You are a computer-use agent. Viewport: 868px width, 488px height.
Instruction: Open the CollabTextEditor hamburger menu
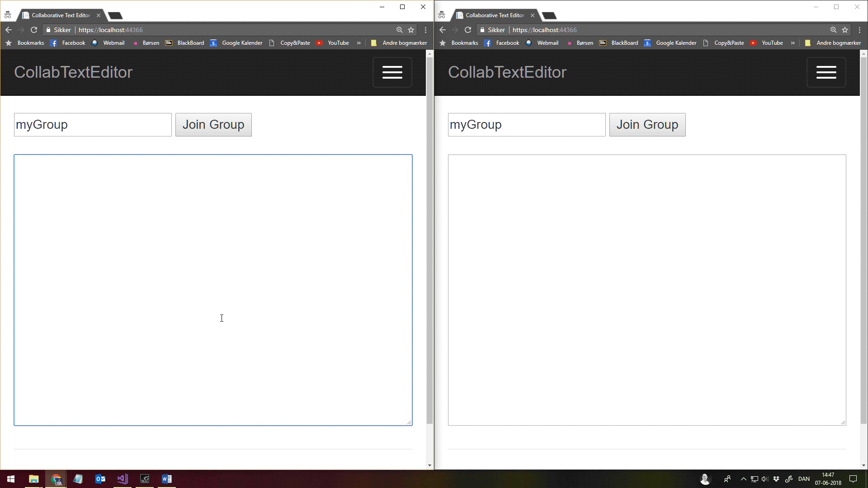[392, 72]
